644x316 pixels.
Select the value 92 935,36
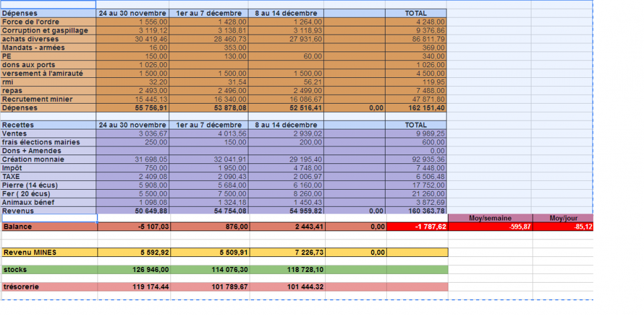point(416,159)
